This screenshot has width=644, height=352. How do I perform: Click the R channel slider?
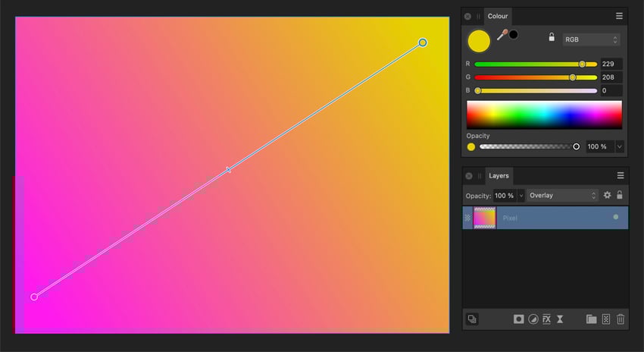click(536, 64)
